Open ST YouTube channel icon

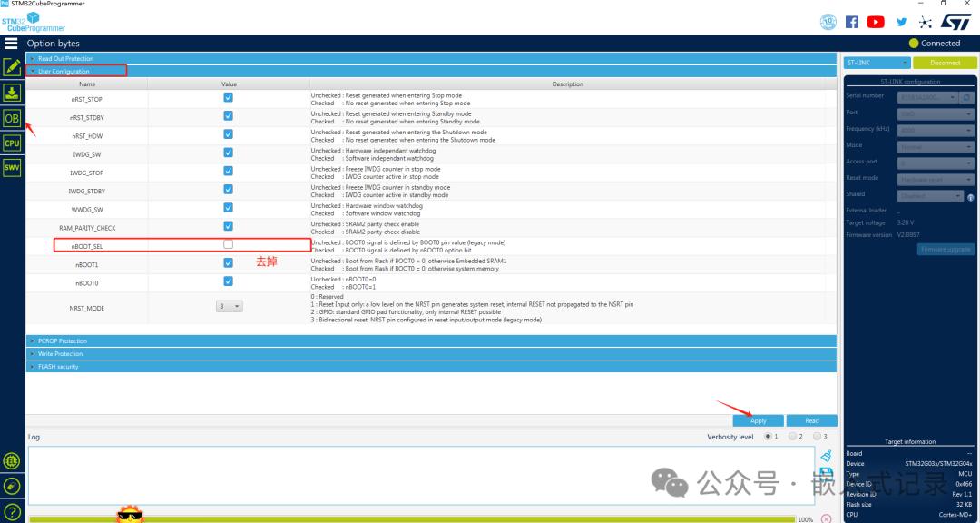[x=876, y=22]
